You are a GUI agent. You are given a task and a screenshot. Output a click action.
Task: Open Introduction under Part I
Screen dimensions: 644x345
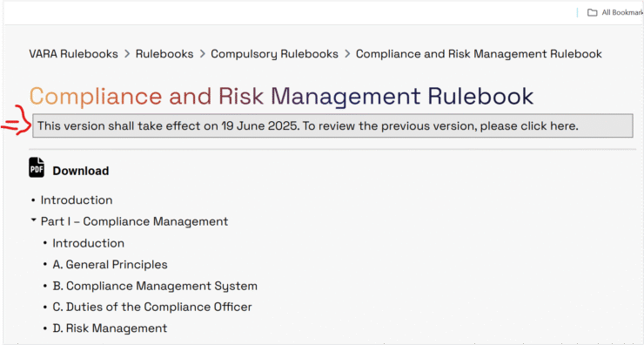click(x=88, y=243)
